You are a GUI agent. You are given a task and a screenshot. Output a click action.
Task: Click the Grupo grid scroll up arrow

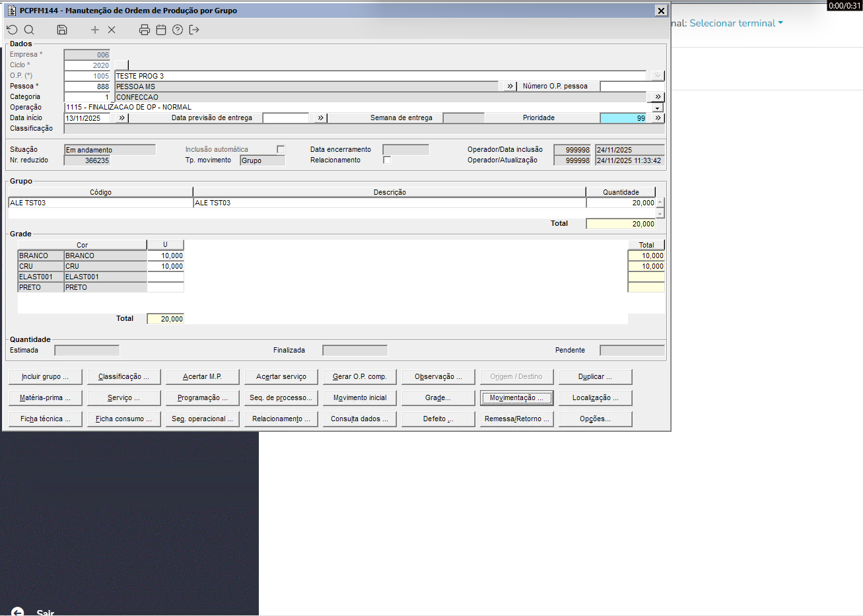(660, 202)
